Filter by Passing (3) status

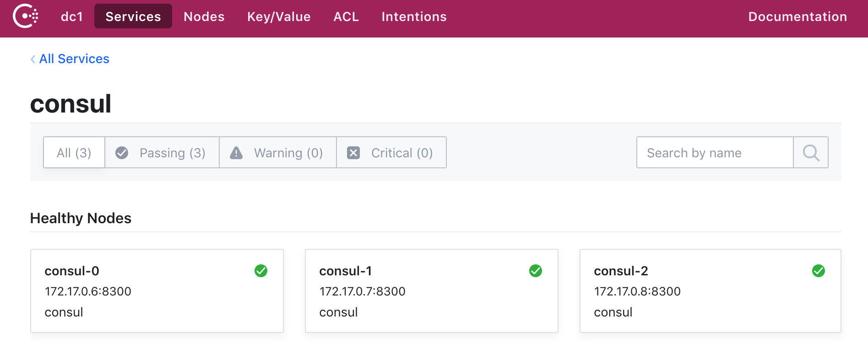[x=172, y=153]
